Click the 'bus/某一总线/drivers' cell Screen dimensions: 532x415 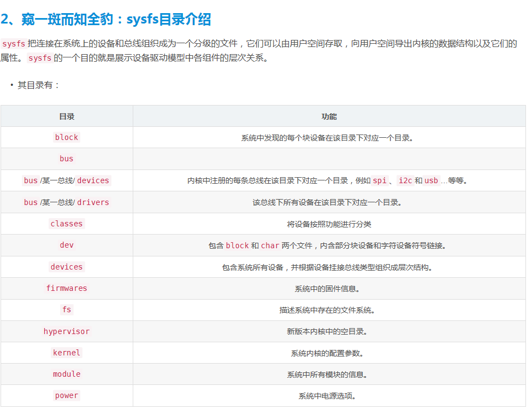coord(67,202)
